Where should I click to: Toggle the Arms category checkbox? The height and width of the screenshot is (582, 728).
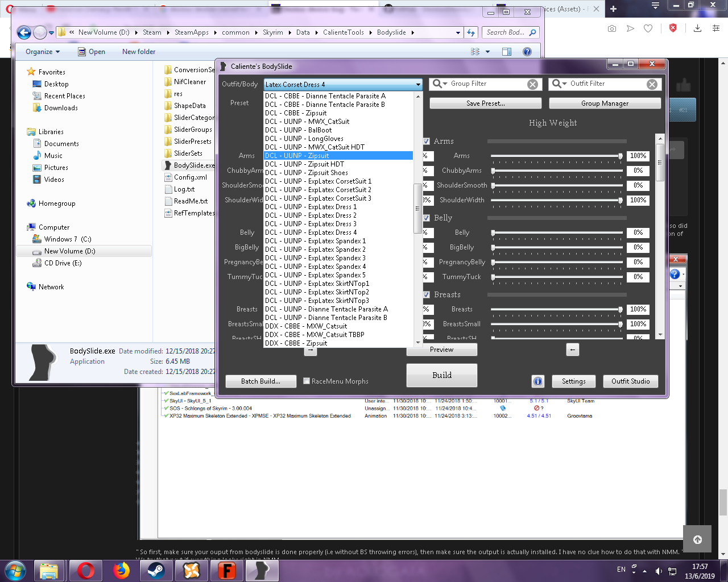(x=426, y=141)
